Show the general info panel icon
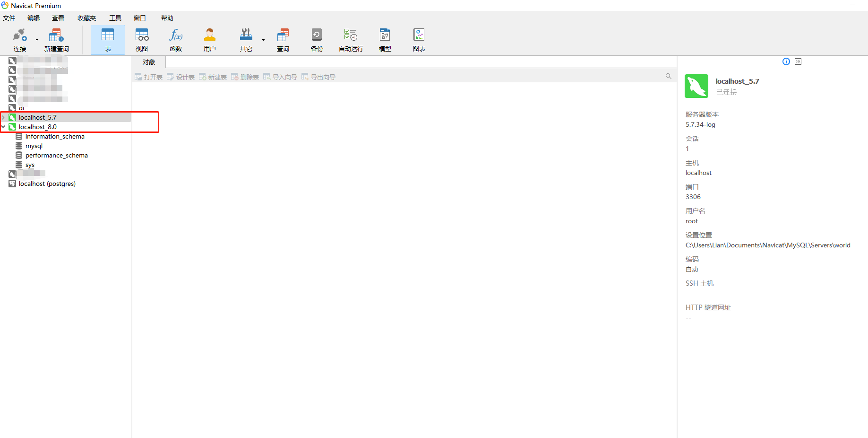This screenshot has width=868, height=438. click(786, 61)
